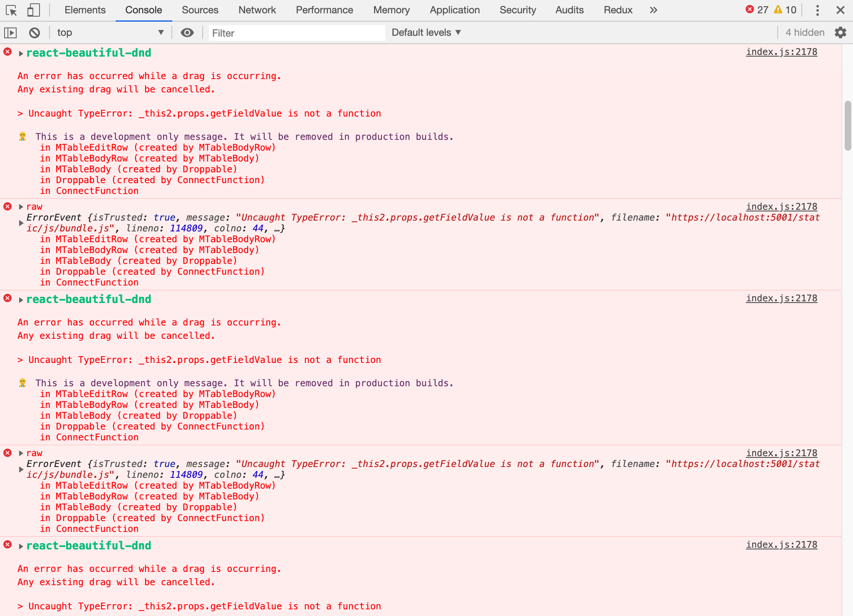Screen dimensions: 853x616
Task: Switch to the Elements panel
Action: 85,10
